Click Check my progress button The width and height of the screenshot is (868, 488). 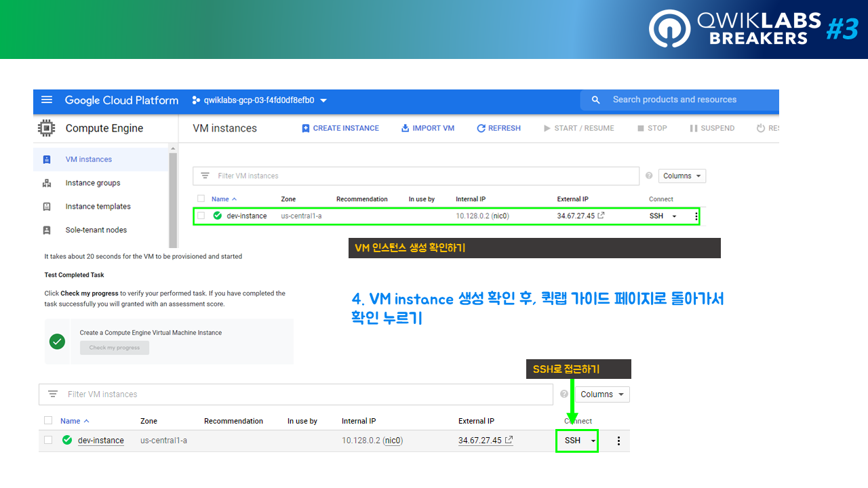[x=115, y=348]
